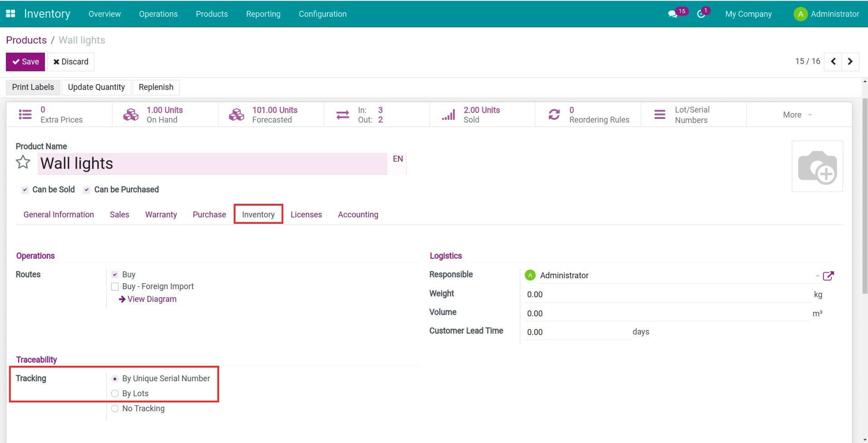The image size is (868, 443).
Task: Click the camera icon to upload product image
Action: [x=817, y=167]
